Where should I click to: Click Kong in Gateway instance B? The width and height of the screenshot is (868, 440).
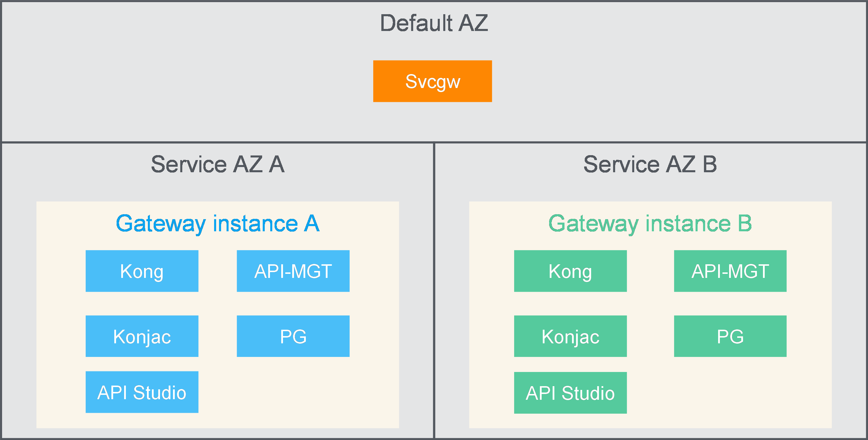click(570, 271)
